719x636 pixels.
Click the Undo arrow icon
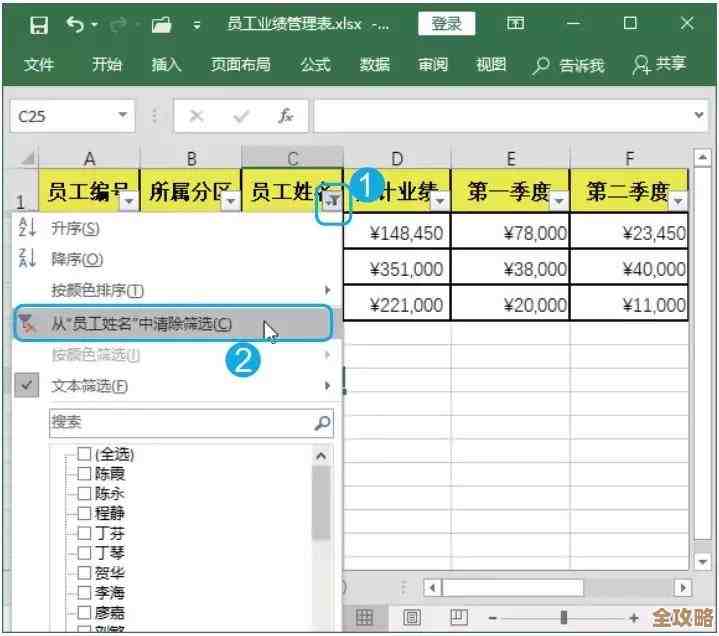[x=75, y=24]
